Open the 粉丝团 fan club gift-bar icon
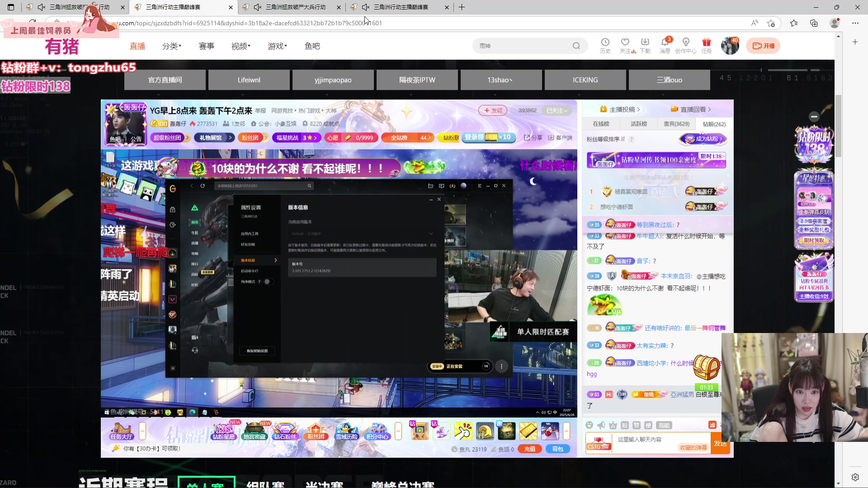Viewport: 868px width, 488px height. 316,431
